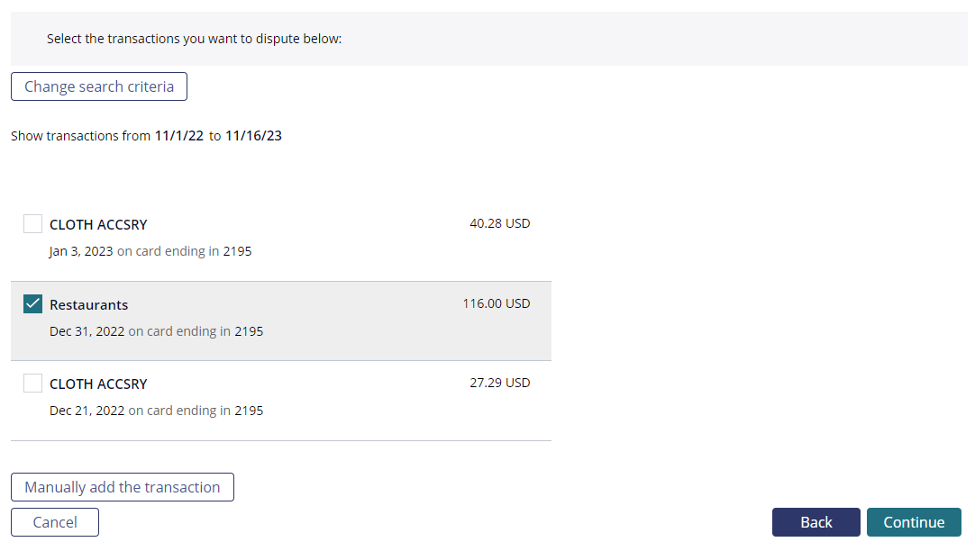Click the 11/1/22 start date
This screenshot has height=560, width=975.
tap(179, 135)
